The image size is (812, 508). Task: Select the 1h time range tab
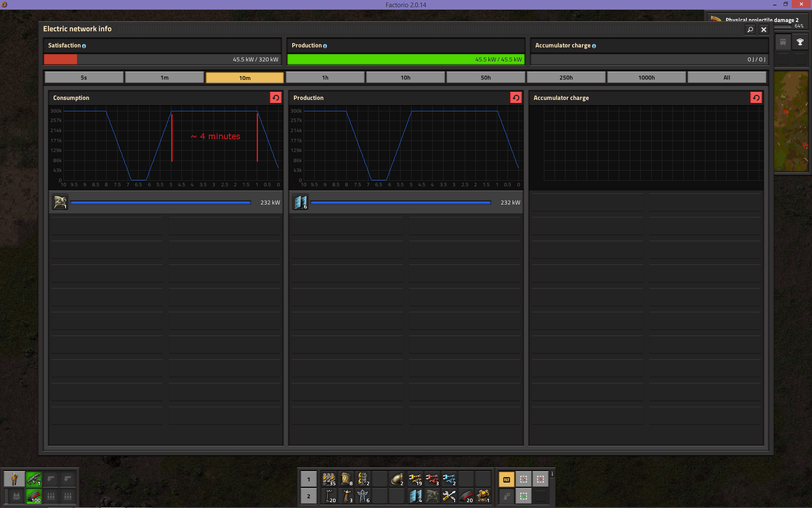pyautogui.click(x=325, y=77)
